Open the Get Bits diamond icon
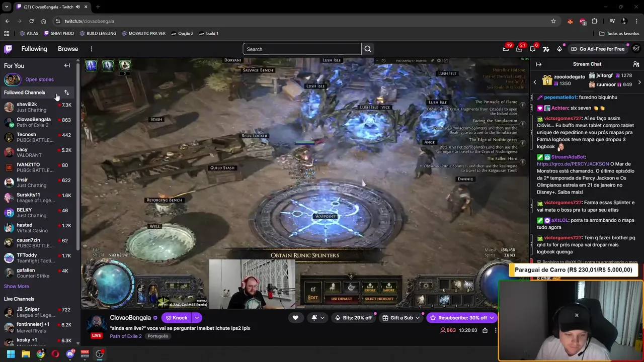644x362 pixels. [559, 49]
